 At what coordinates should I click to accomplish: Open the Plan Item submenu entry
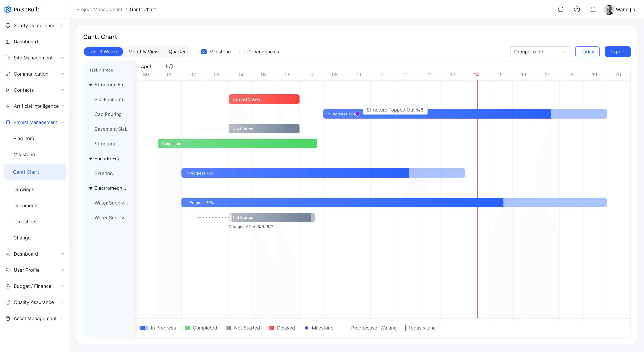(23, 138)
